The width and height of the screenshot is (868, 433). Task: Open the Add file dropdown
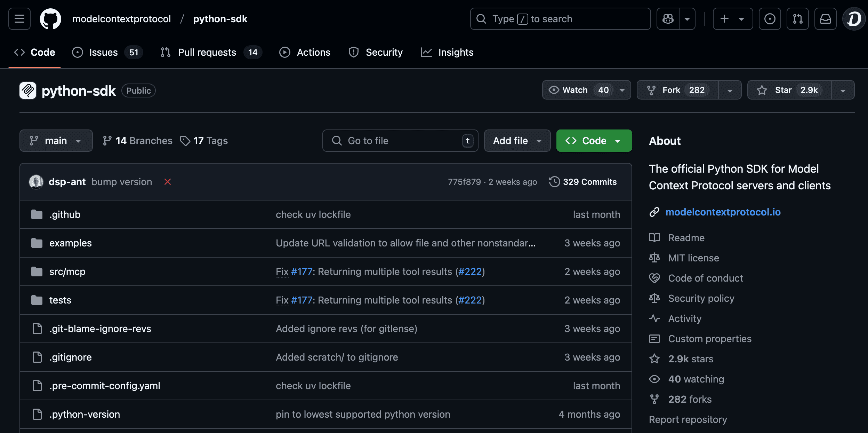pyautogui.click(x=517, y=141)
